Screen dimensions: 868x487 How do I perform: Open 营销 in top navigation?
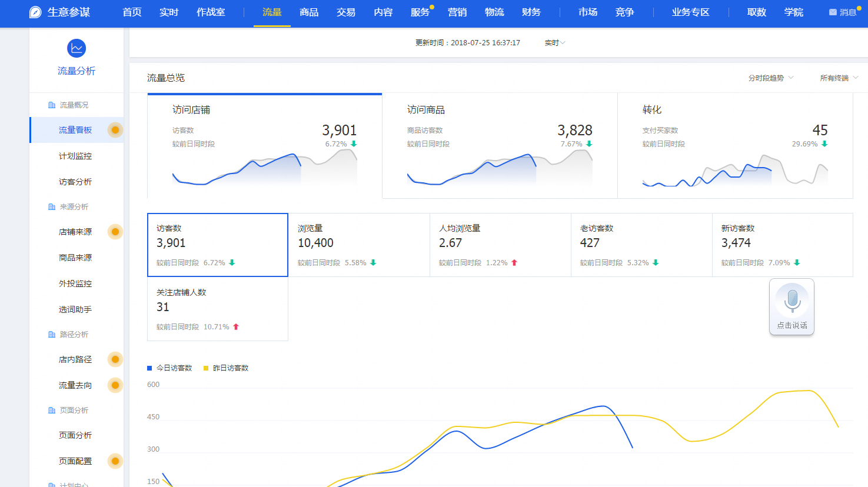[457, 12]
